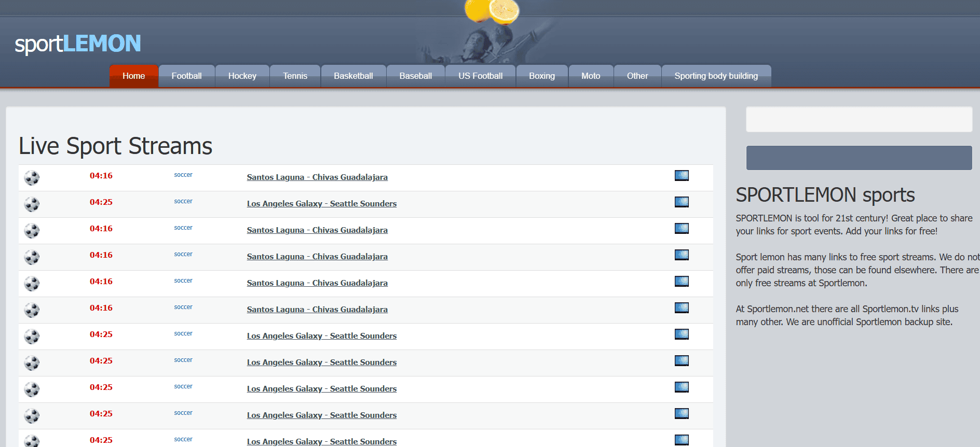Open the TV stream icon in the tenth row
Screen dimensions: 980x447
[682, 414]
